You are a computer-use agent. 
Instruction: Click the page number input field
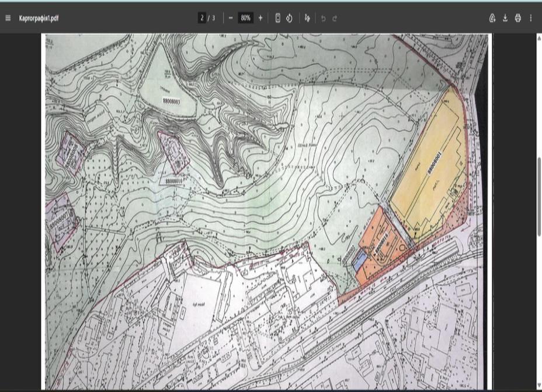point(202,18)
